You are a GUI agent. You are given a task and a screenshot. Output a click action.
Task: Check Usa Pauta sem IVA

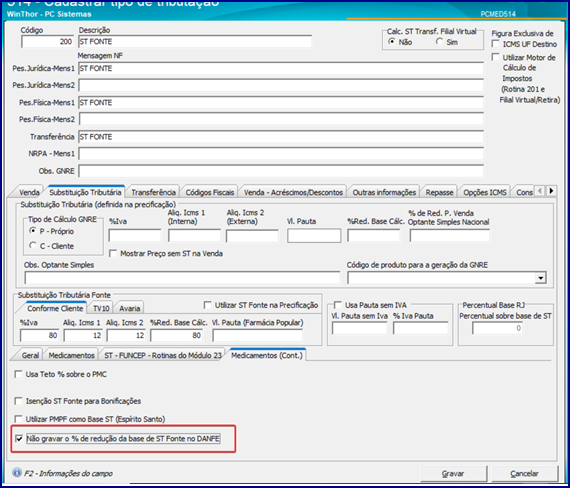[x=338, y=305]
